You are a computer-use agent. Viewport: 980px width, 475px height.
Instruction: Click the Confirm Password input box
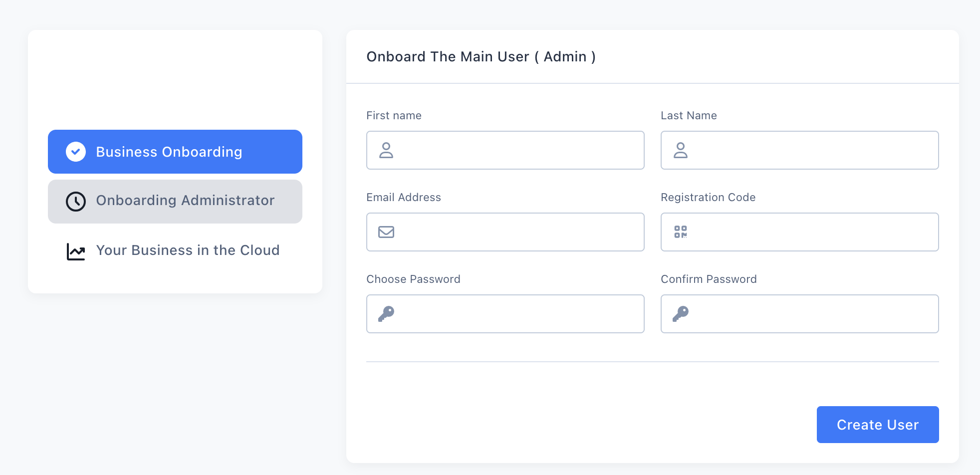point(799,313)
